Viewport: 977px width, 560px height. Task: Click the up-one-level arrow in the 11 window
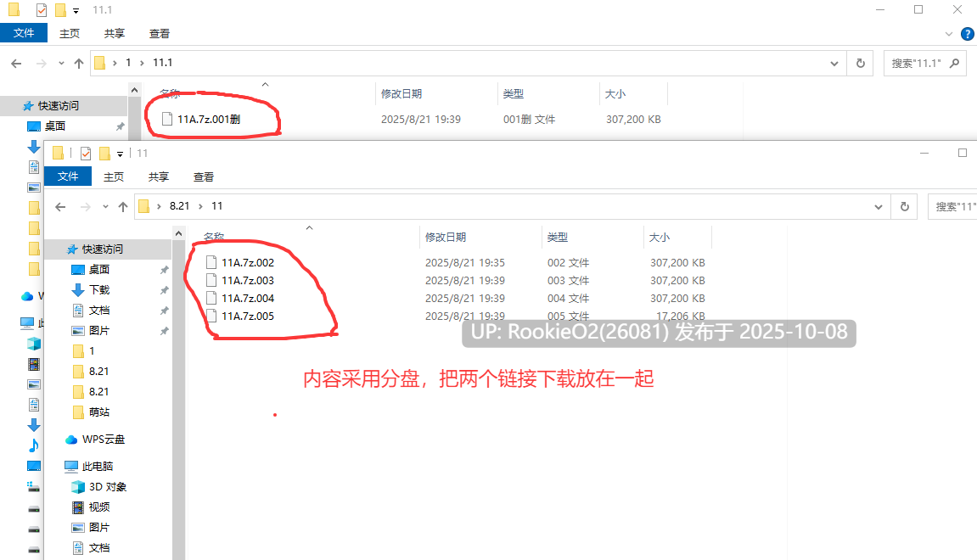(x=123, y=207)
